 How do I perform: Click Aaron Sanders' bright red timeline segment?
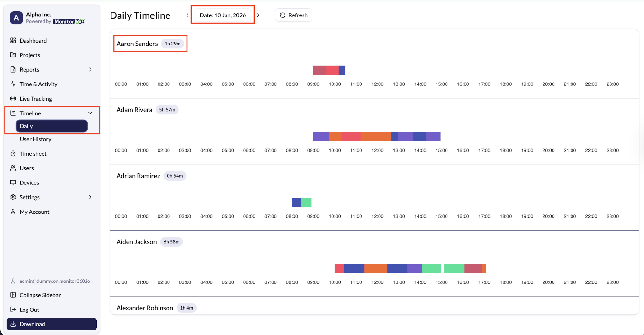point(332,70)
